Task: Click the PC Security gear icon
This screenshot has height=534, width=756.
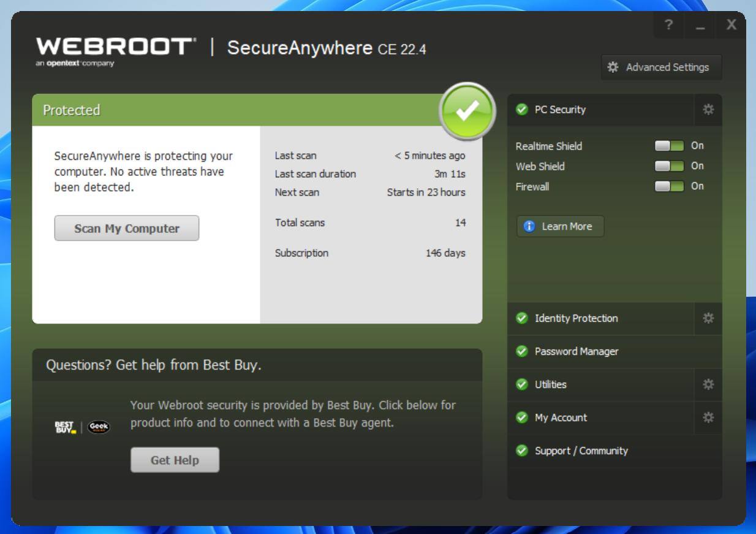Action: pos(708,110)
